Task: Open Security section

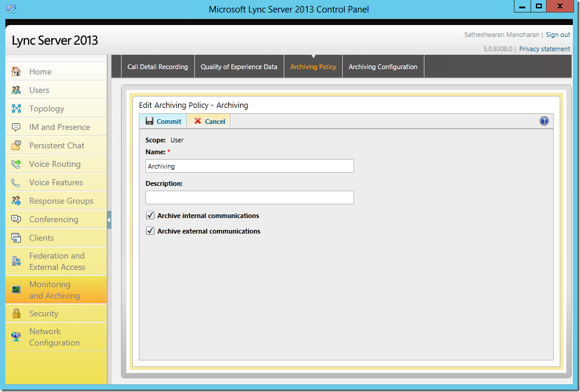Action: pyautogui.click(x=56, y=313)
